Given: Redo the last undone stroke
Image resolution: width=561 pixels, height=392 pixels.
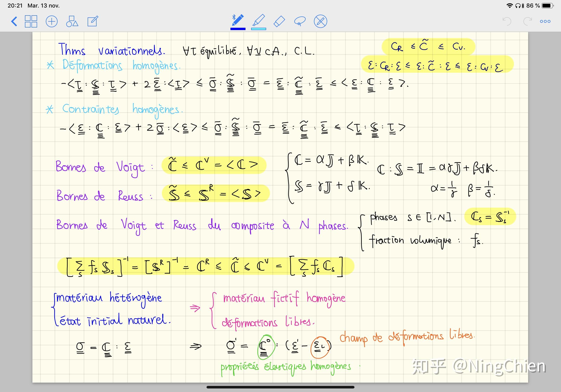Looking at the screenshot, I should point(527,21).
